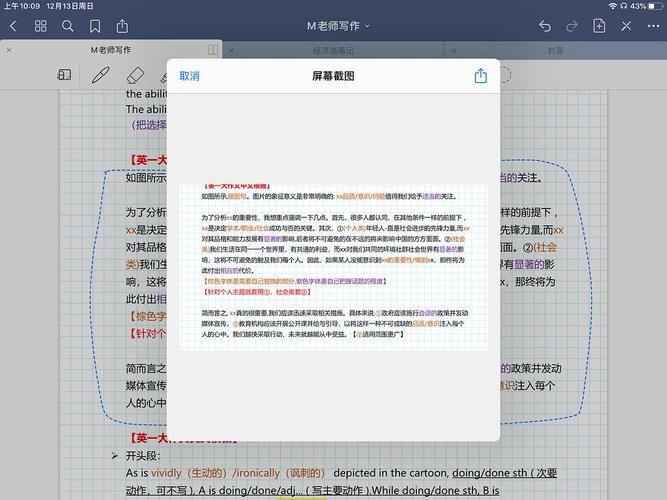Check the Wi-Fi status icon
Screen dimensions: 667x500
tap(613, 6)
